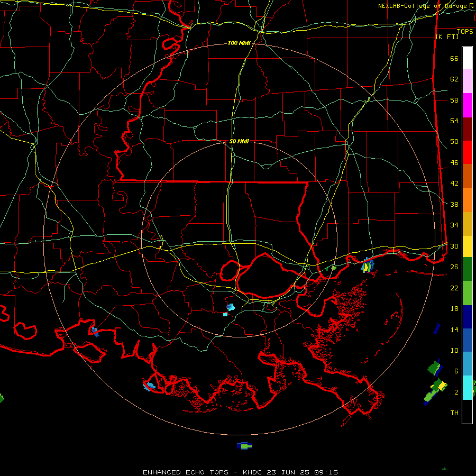The height and width of the screenshot is (476, 476).
Task: Click the "50" legend value
Action: point(454,142)
